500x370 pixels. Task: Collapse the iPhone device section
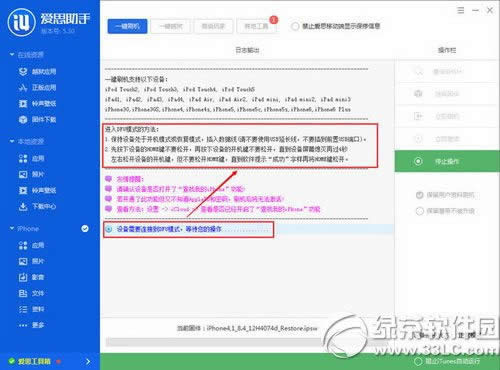click(12, 228)
